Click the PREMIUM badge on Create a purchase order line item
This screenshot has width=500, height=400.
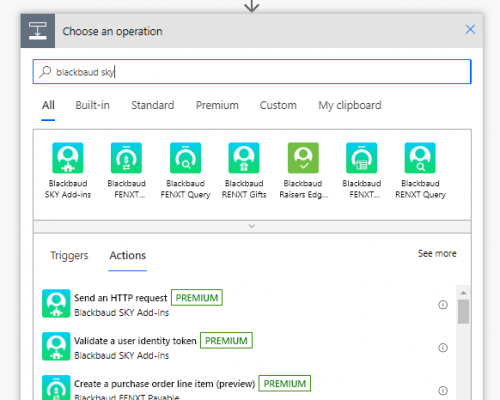(285, 384)
